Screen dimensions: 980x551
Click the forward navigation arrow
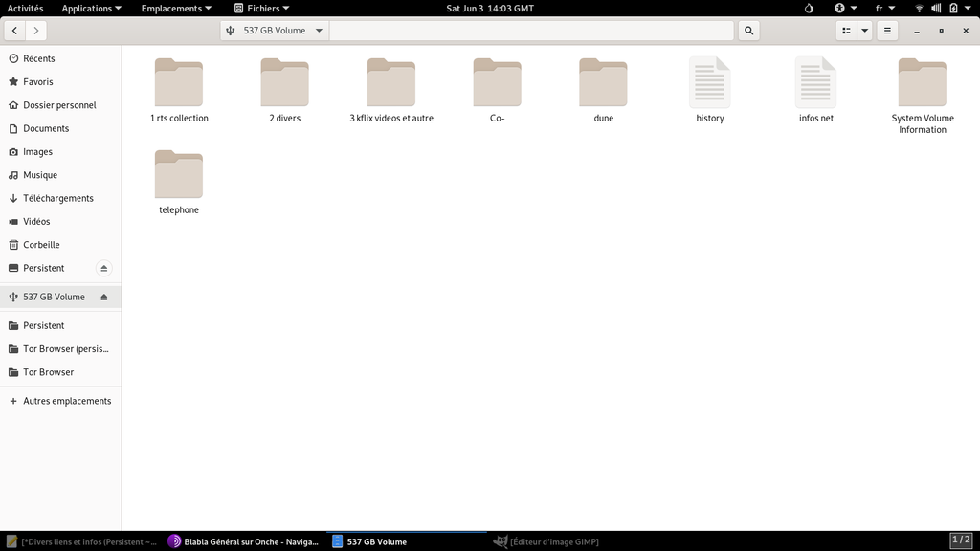point(36,31)
